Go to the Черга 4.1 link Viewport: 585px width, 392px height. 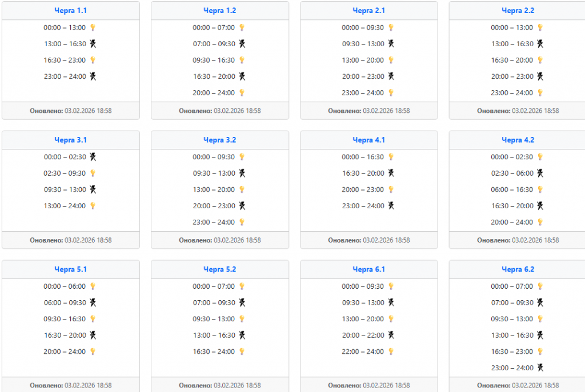(368, 140)
